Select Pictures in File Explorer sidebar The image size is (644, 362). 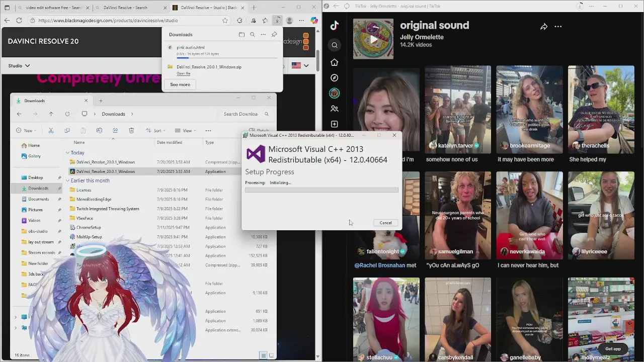(35, 210)
